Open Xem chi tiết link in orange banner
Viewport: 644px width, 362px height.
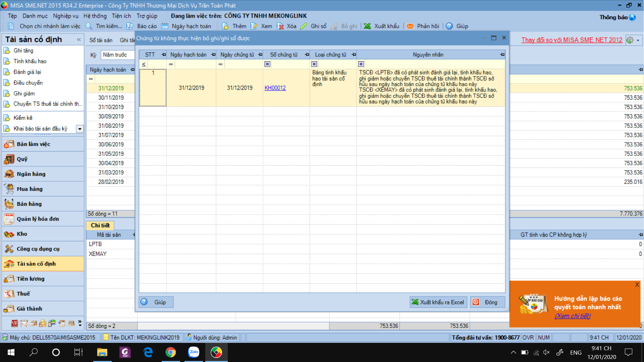click(x=573, y=316)
